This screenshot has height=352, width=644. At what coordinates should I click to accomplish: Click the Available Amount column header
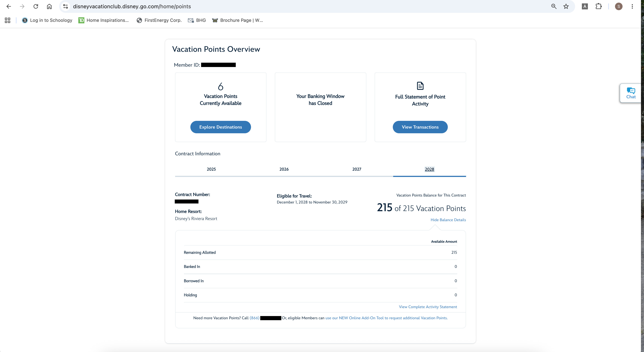(x=444, y=241)
